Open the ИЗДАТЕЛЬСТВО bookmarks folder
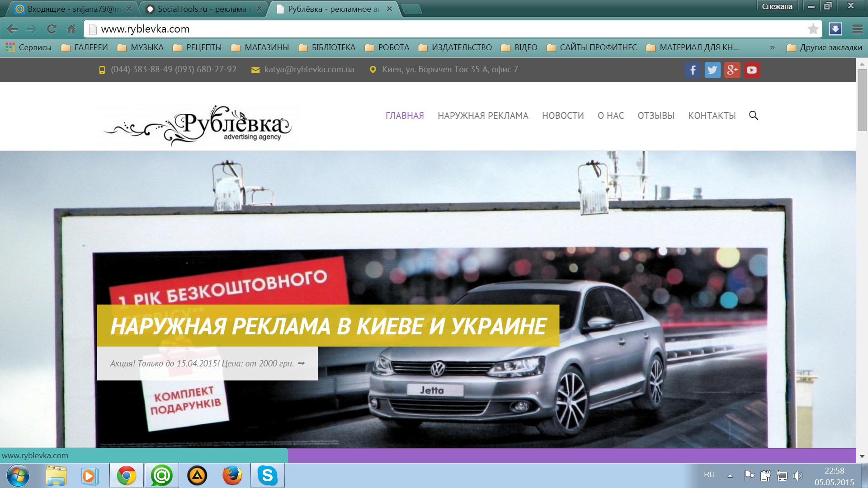The image size is (868, 488). (455, 47)
